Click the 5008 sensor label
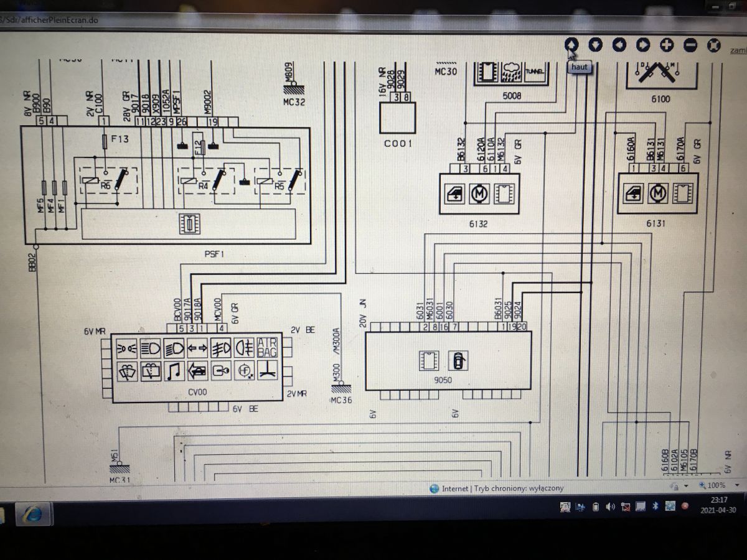The image size is (747, 560). coord(512,96)
